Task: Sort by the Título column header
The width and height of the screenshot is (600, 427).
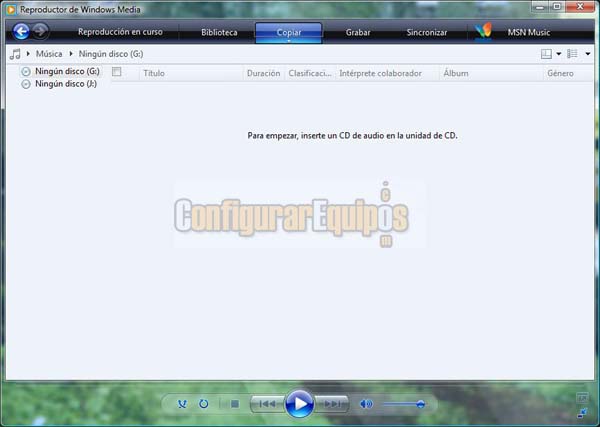Action: (154, 73)
